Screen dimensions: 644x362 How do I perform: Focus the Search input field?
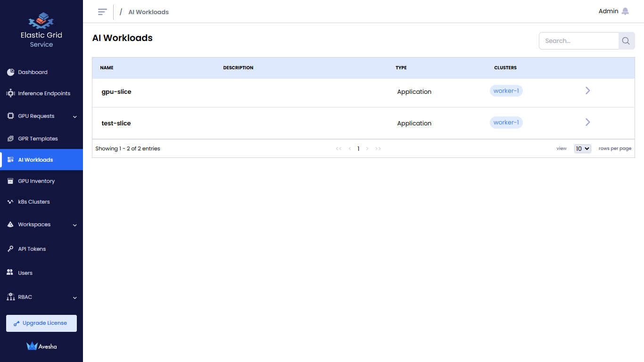578,41
